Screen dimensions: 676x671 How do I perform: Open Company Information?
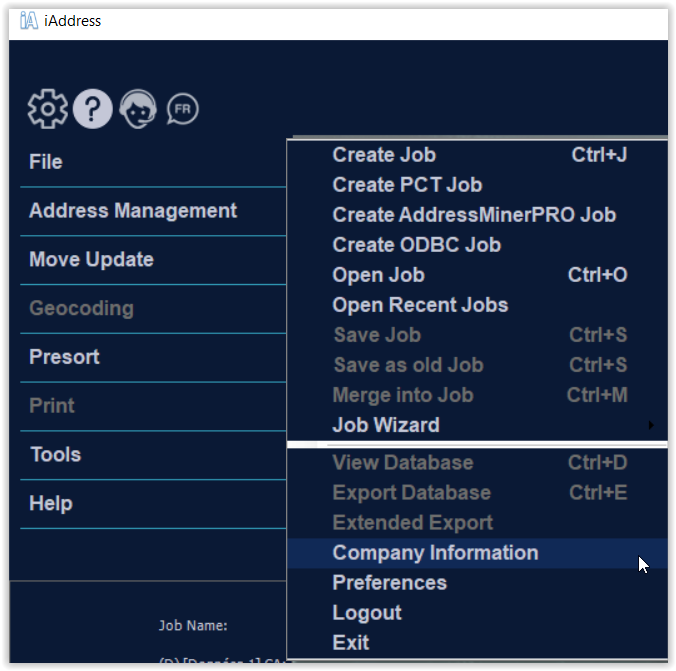pyautogui.click(x=435, y=553)
